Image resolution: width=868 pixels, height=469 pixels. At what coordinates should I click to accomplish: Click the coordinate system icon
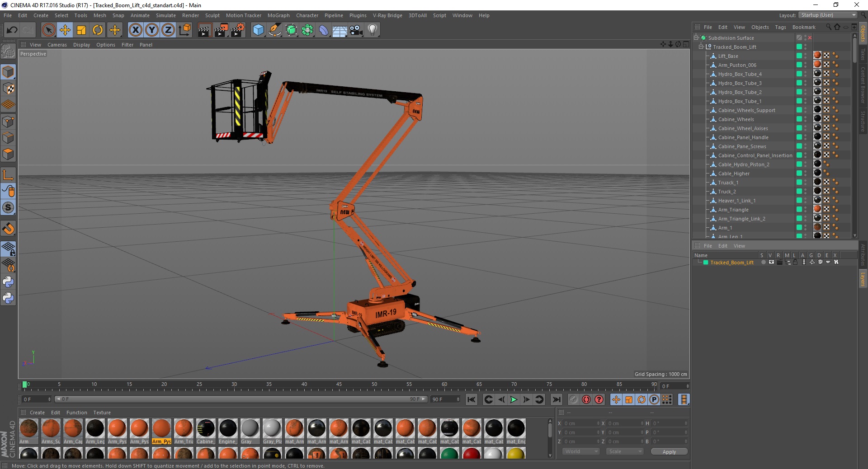coord(184,30)
